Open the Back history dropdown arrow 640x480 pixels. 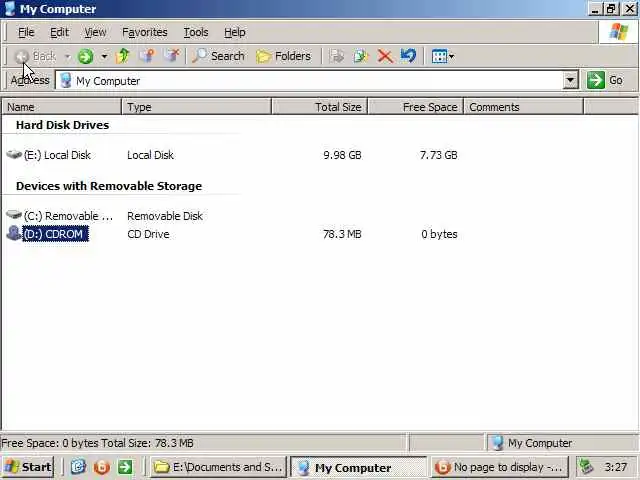68,56
